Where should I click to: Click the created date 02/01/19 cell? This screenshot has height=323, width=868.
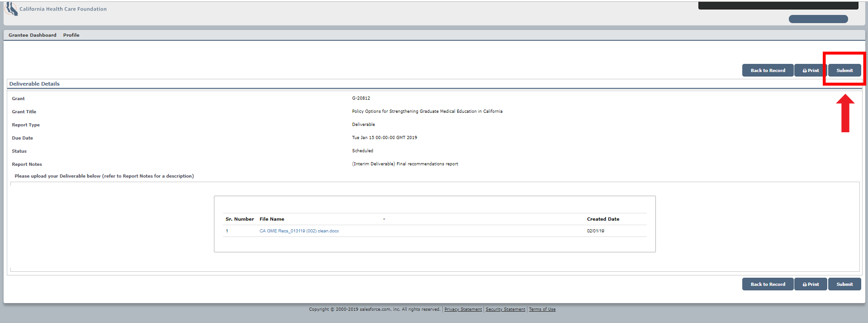pos(595,231)
